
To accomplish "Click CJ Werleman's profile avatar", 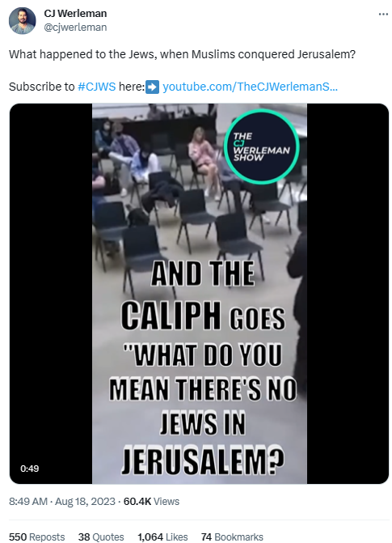I will (x=22, y=21).
